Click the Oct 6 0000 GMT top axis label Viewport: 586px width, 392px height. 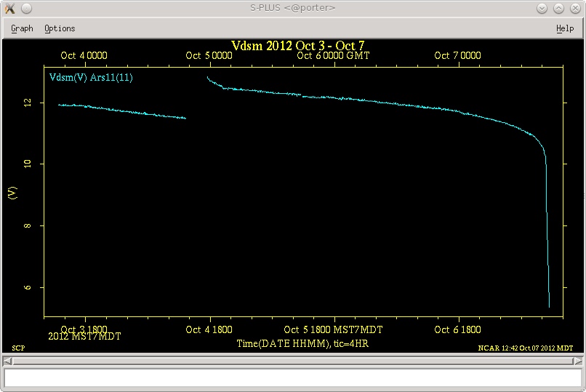point(332,55)
